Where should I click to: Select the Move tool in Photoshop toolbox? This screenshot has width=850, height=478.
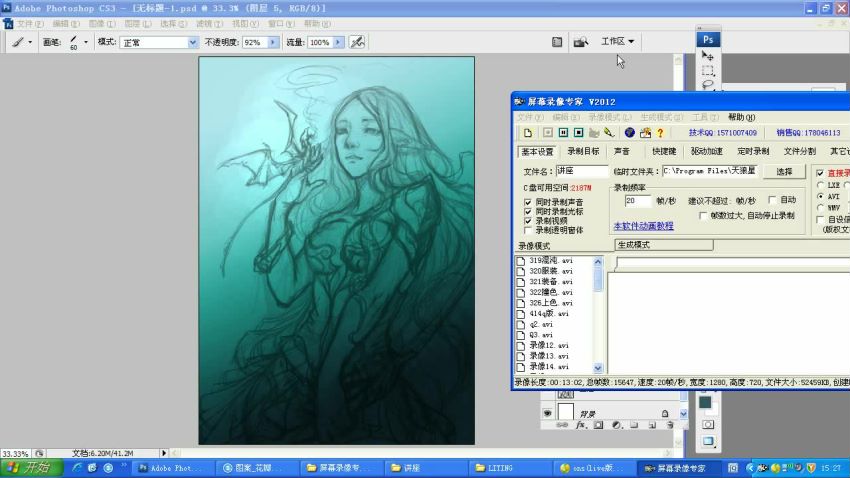tap(707, 56)
